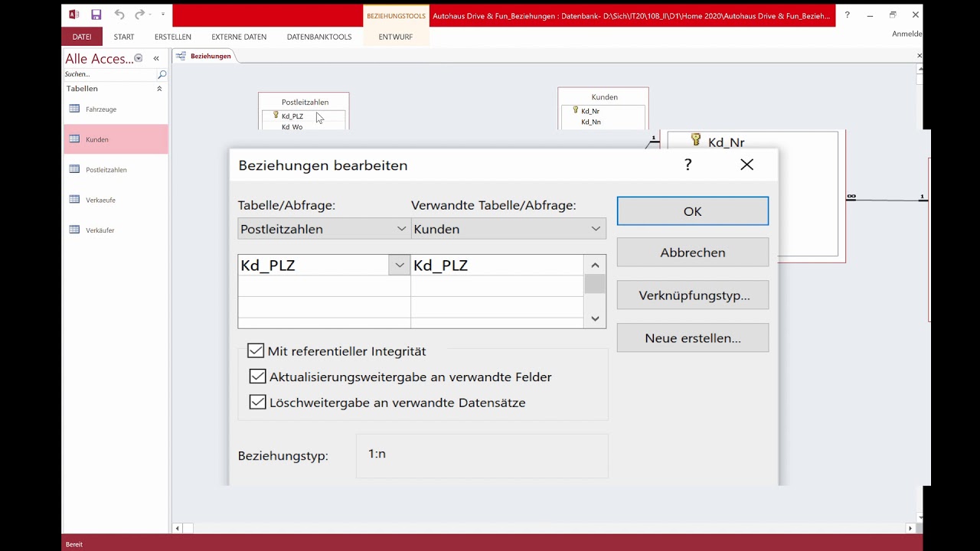
Task: Close the Beziehungen document window
Action: tap(920, 56)
